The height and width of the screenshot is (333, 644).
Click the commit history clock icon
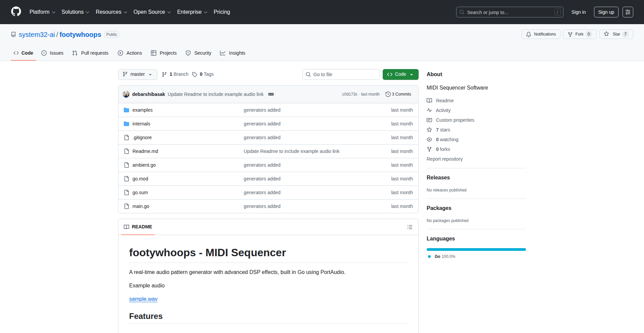[x=388, y=94]
